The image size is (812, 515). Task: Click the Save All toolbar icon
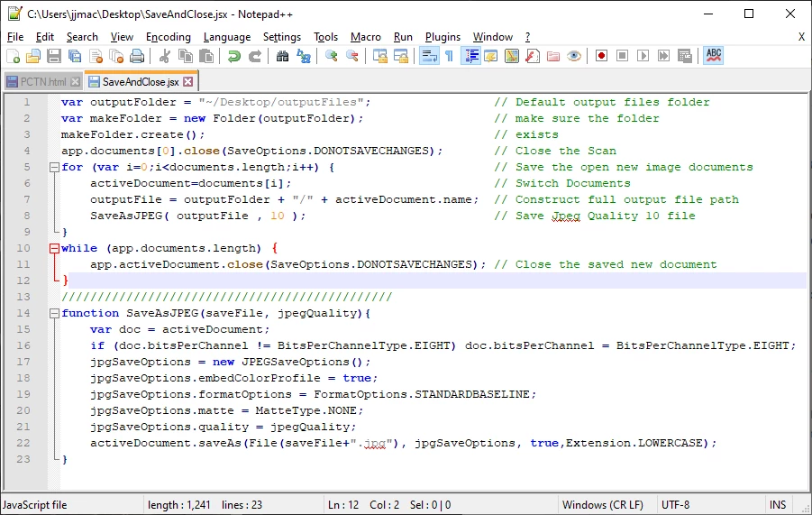(75, 55)
